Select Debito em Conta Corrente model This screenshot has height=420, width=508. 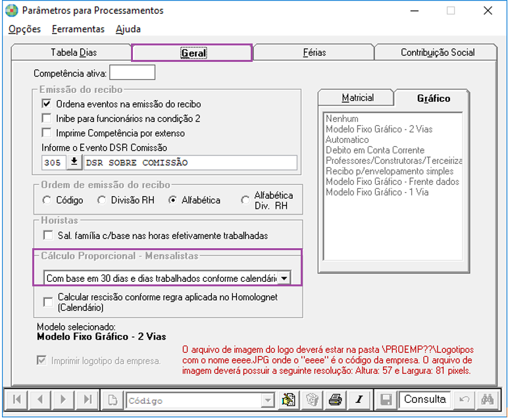(375, 150)
